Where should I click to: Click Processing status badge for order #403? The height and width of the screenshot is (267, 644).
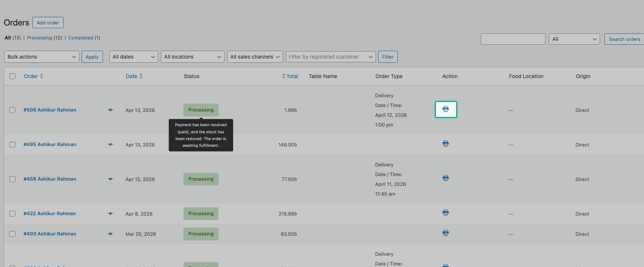click(201, 234)
